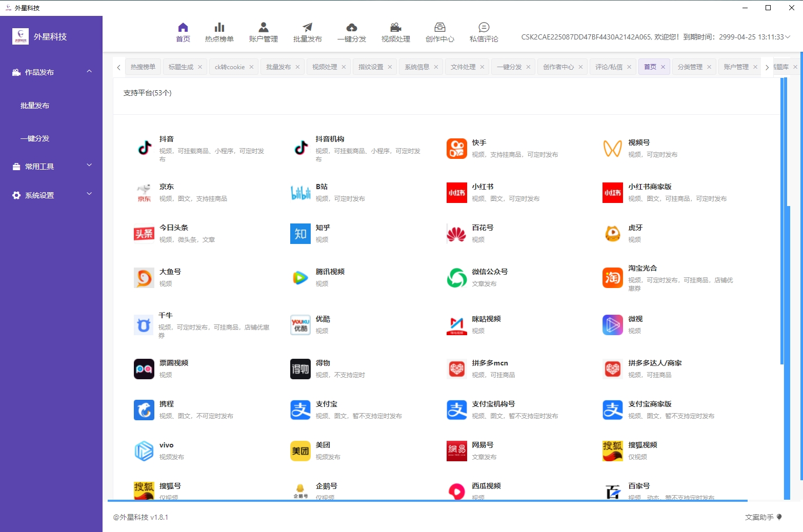Open the B站 bilibili icon
Viewport: 803px width, 532px height.
[300, 193]
